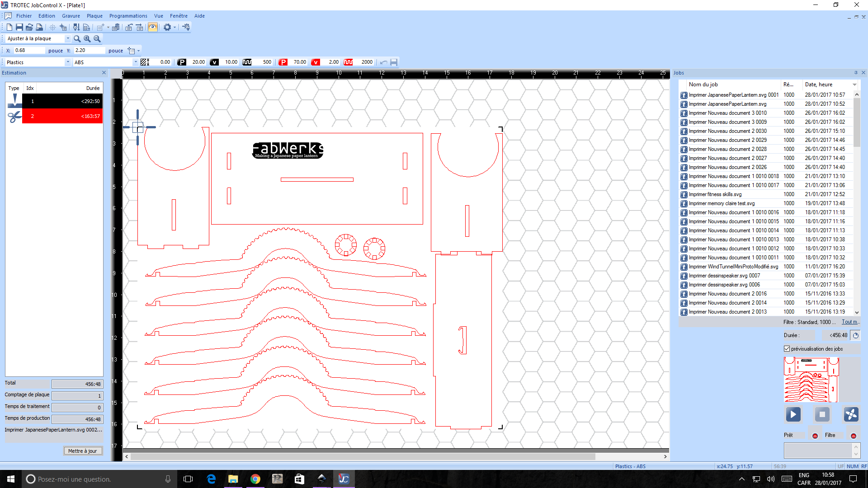The image size is (868, 488).
Task: Click the red frequency wave icon
Action: pyautogui.click(x=348, y=62)
